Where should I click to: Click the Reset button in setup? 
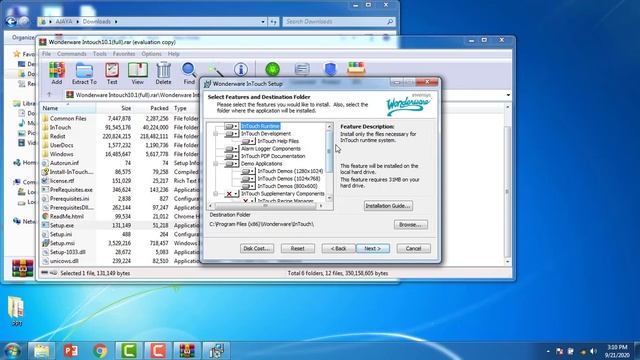pyautogui.click(x=298, y=248)
